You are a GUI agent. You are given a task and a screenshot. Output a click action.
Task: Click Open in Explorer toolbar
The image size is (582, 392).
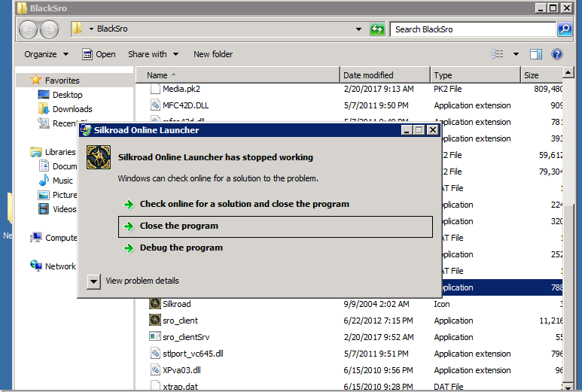(x=99, y=54)
